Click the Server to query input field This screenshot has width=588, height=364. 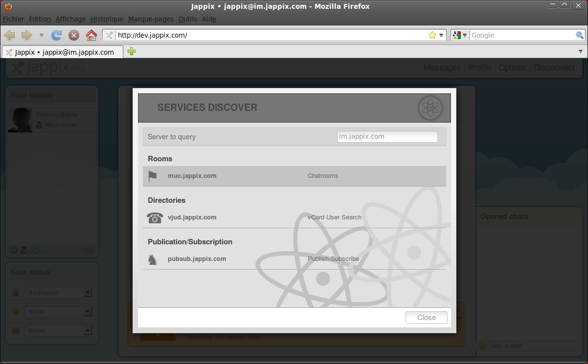[x=387, y=137]
